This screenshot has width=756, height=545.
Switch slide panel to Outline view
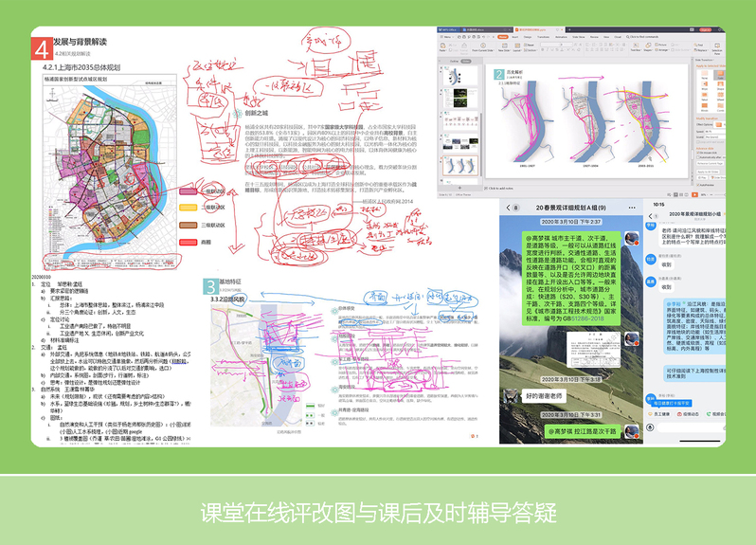click(454, 62)
